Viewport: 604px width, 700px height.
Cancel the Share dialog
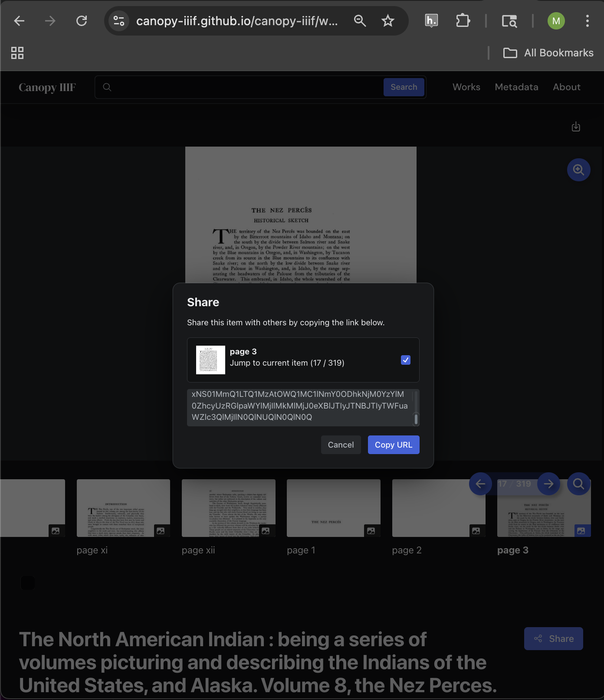(341, 445)
